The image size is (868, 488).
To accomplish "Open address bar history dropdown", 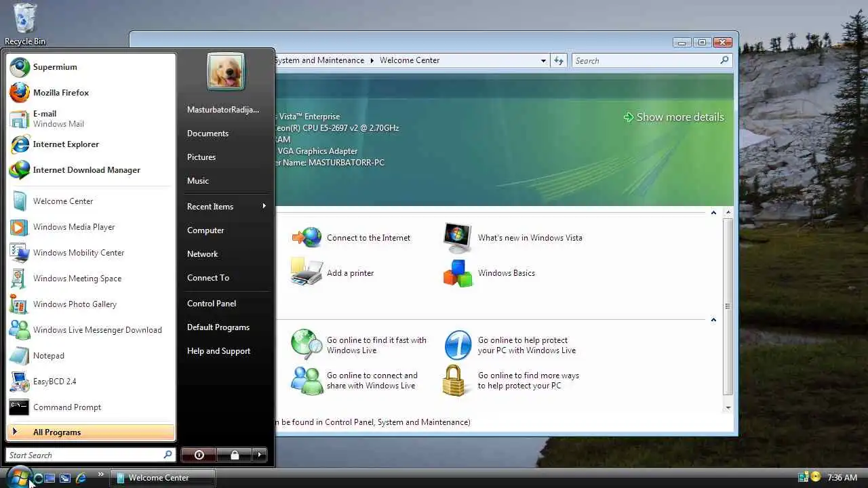I will [x=543, y=60].
